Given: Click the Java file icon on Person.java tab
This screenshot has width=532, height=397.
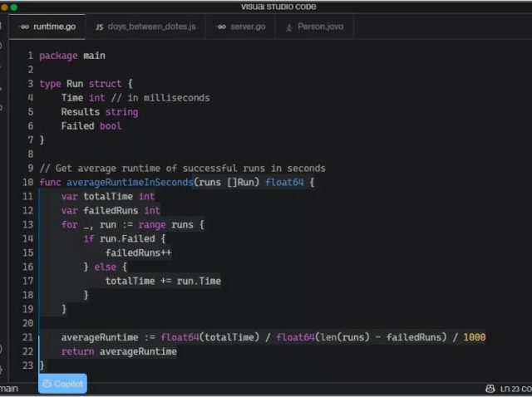Looking at the screenshot, I should point(290,27).
